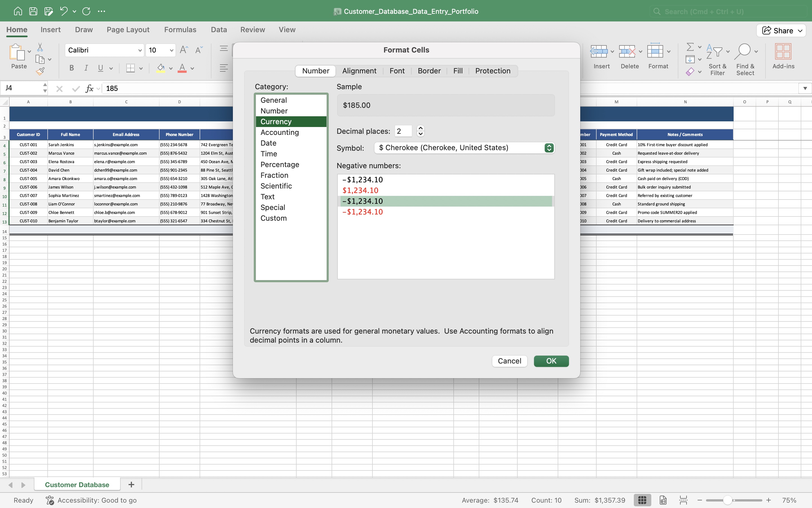Switch to the Border tab

tap(429, 71)
